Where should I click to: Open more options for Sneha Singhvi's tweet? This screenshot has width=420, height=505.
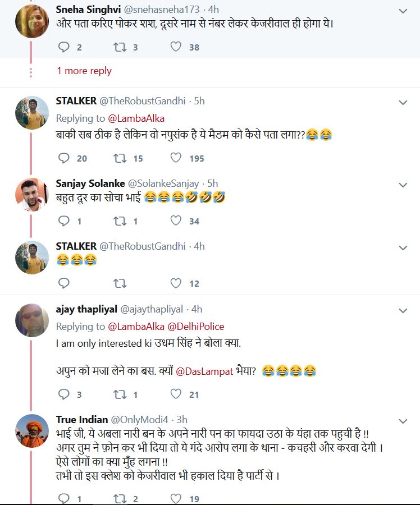[403, 11]
